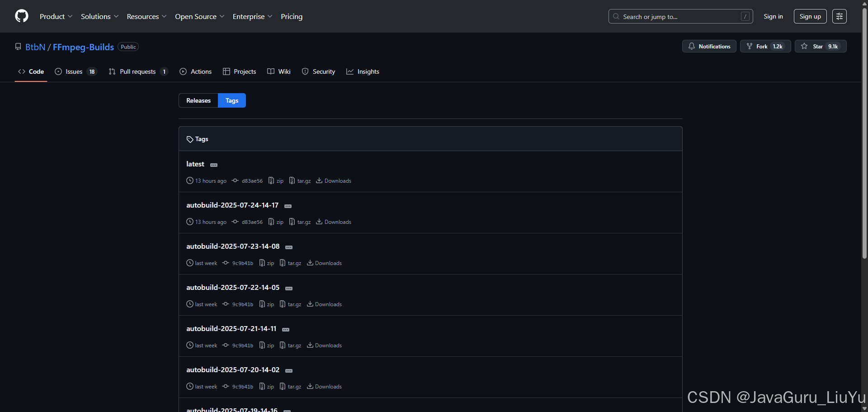
Task: Open tag autobuild-2025-07-21-14-11
Action: (231, 329)
